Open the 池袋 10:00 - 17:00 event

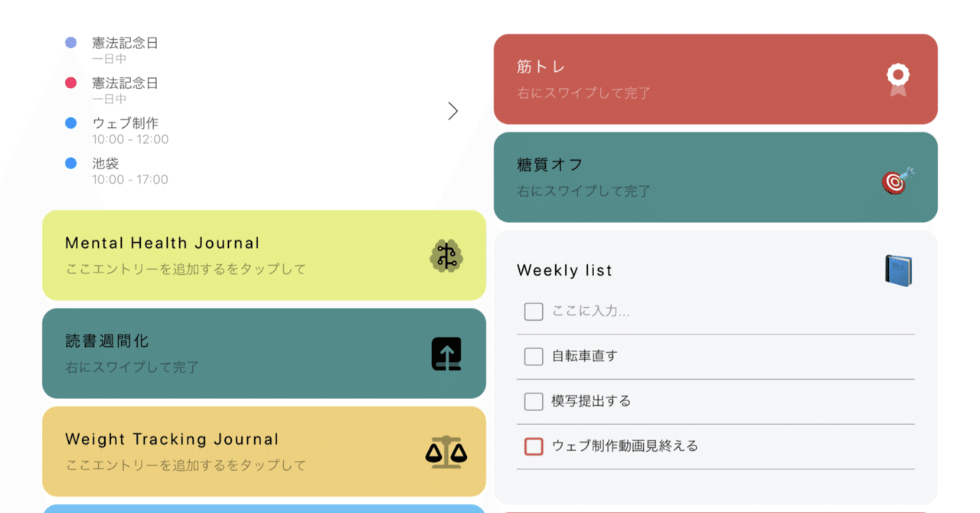129,171
